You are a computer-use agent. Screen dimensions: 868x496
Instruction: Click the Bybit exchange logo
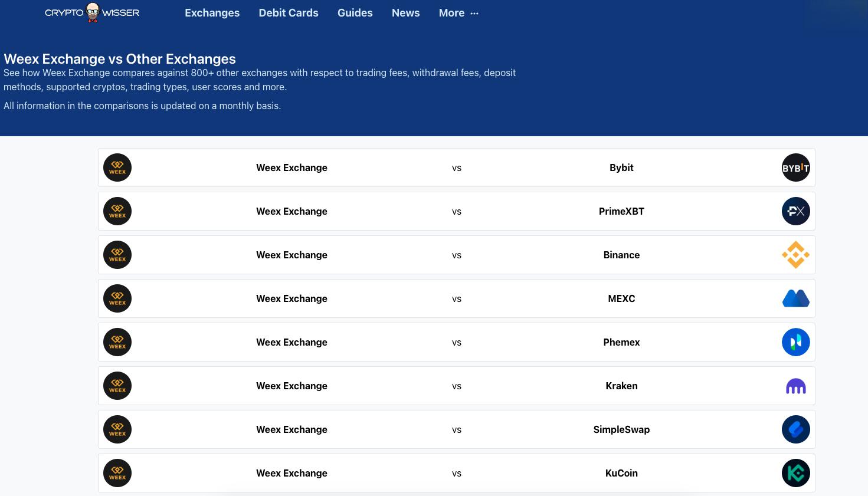(x=795, y=167)
